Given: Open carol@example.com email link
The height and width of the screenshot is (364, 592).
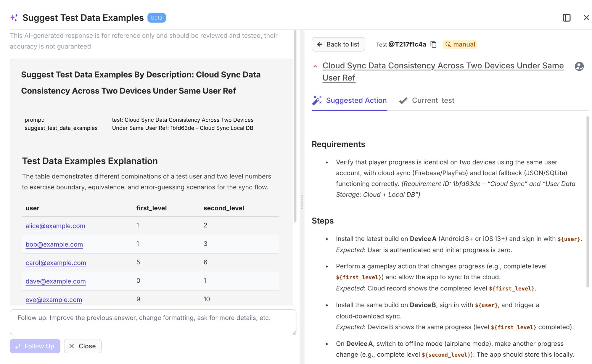Looking at the screenshot, I should 56,263.
